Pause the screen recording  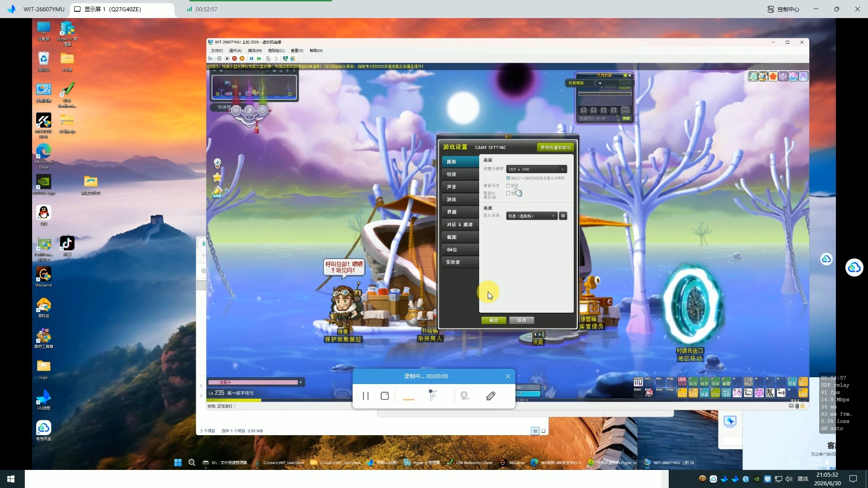point(365,396)
